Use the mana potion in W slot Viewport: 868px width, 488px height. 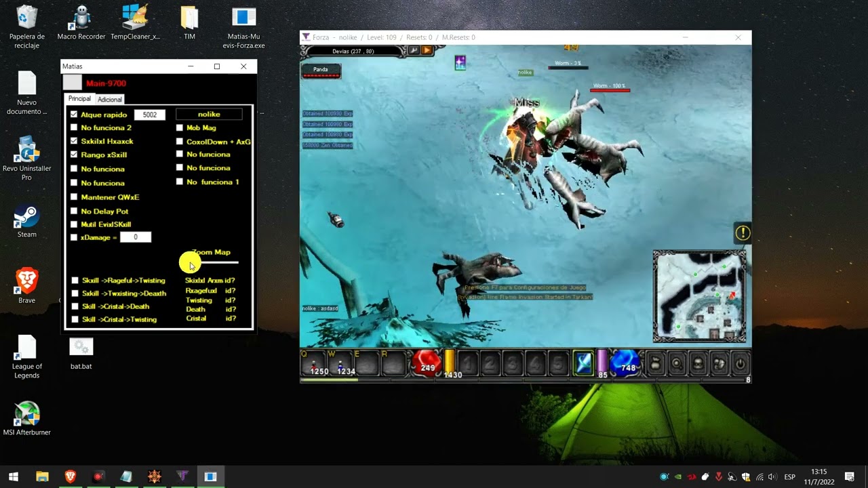coord(340,364)
